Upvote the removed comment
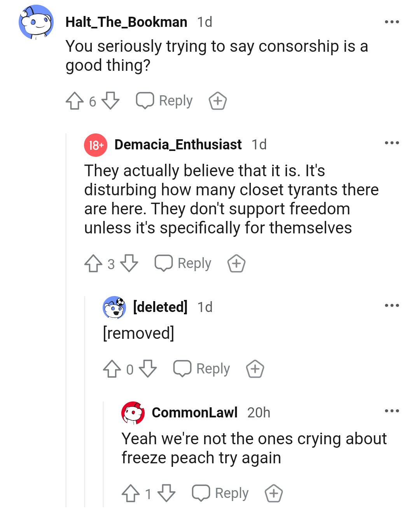This screenshot has width=420, height=510. [112, 369]
